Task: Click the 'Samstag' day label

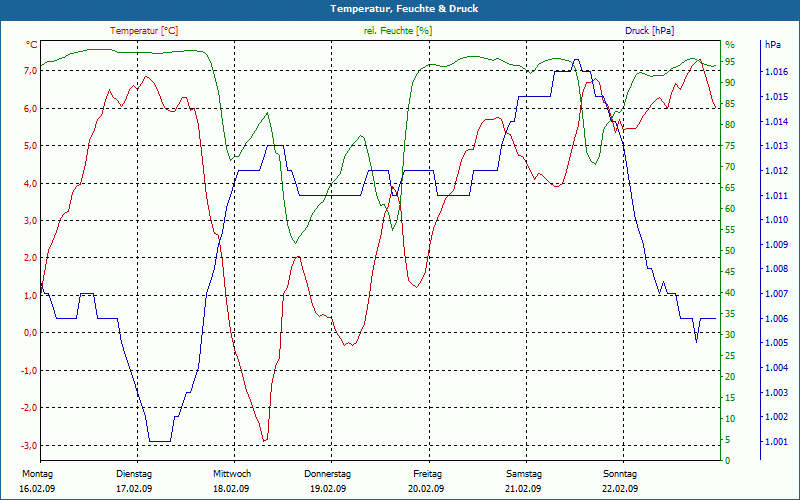Action: click(x=524, y=474)
